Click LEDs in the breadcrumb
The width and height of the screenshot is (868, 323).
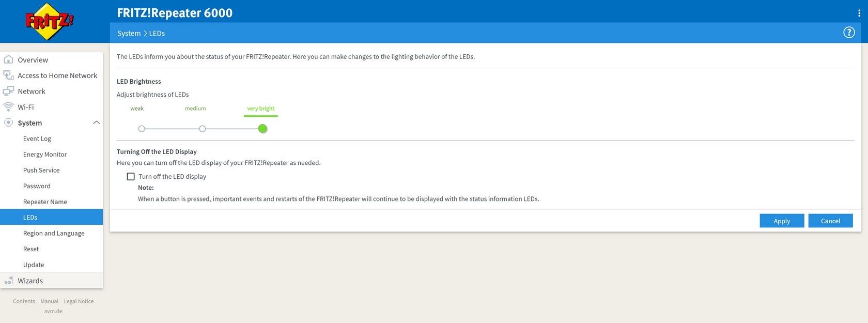(x=157, y=33)
